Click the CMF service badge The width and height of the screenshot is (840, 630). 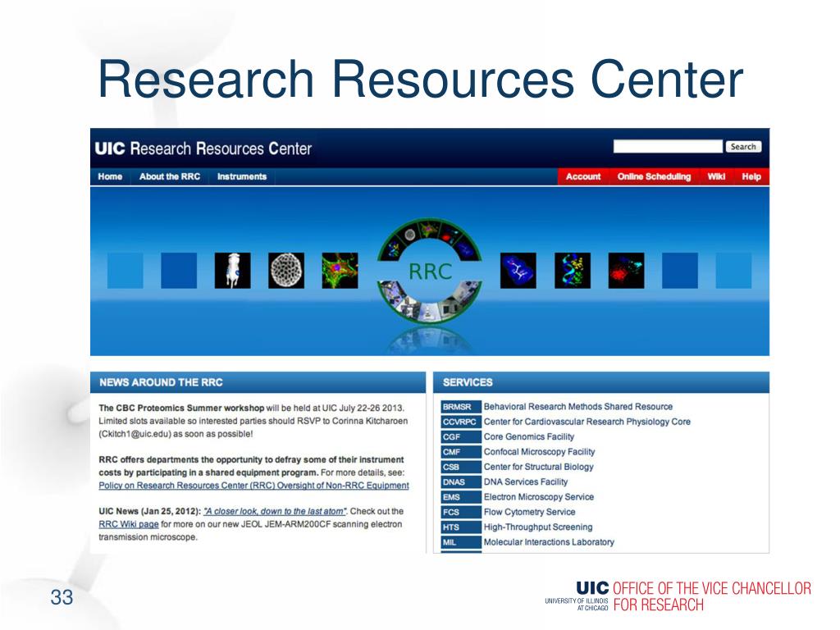pos(461,452)
